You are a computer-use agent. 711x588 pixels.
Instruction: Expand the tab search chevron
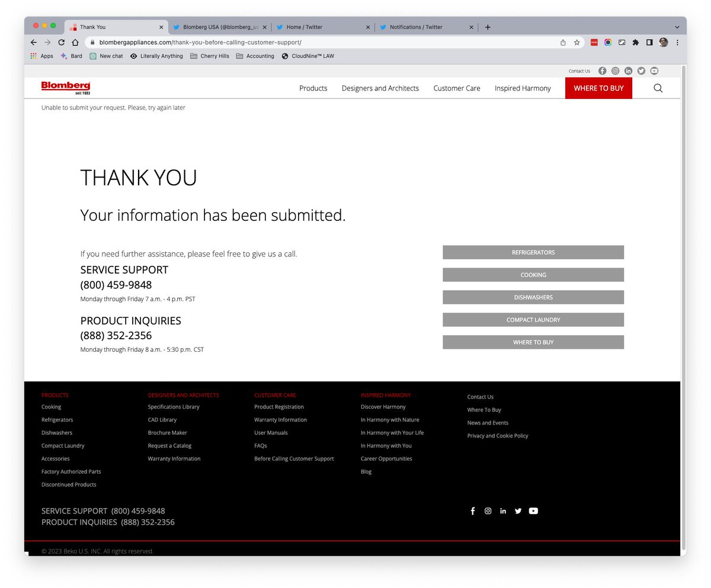(677, 27)
